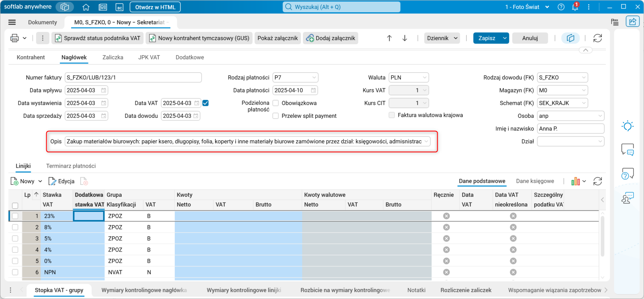Click the list panel icon next to the share icon
Viewport: 644px width, 299px height.
pyautogui.click(x=615, y=22)
